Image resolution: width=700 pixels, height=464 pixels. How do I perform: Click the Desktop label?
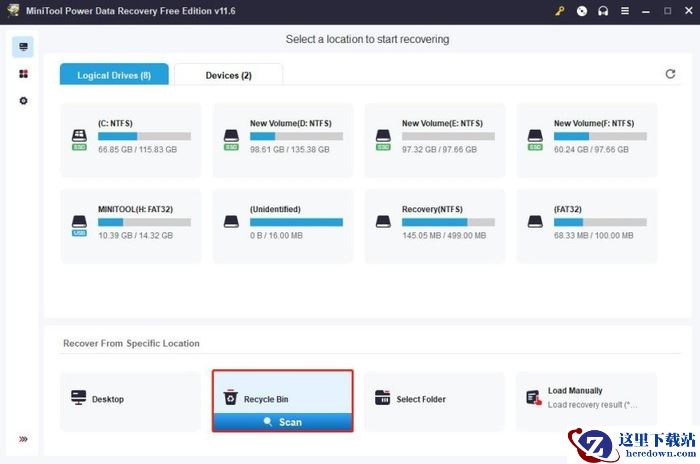click(108, 399)
